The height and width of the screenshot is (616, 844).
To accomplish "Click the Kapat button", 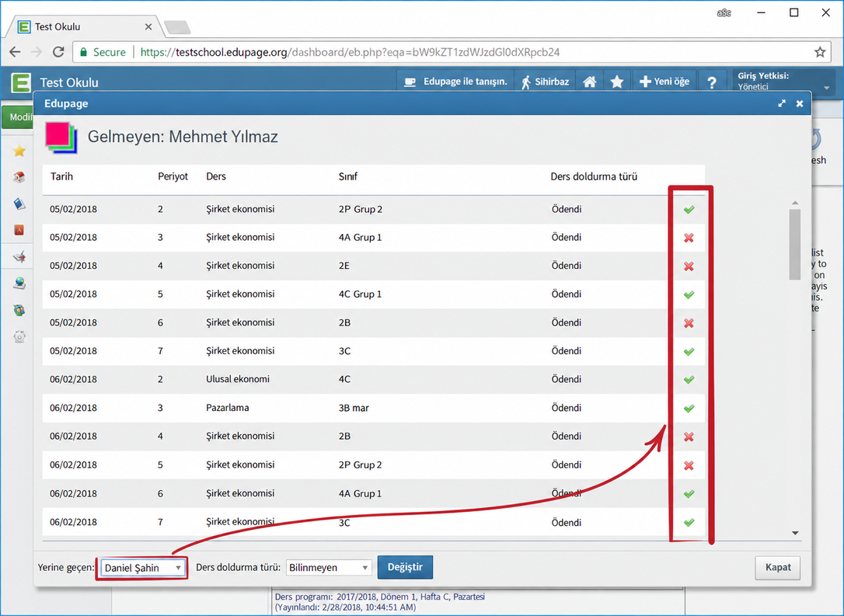I will (777, 568).
